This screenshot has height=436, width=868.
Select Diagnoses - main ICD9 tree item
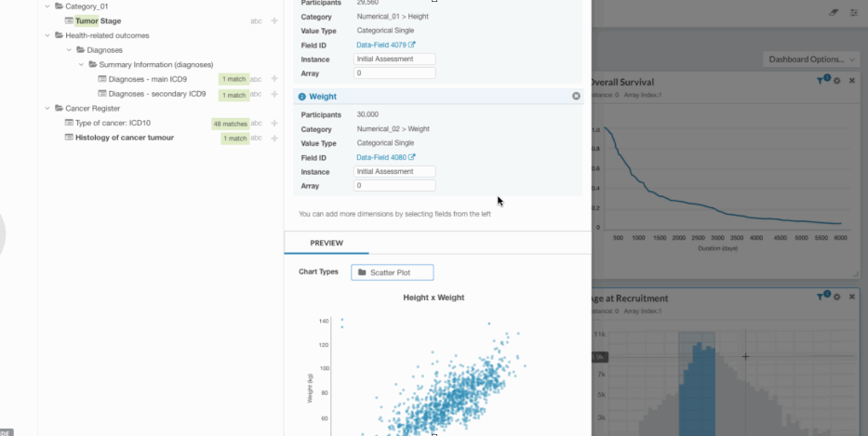147,79
